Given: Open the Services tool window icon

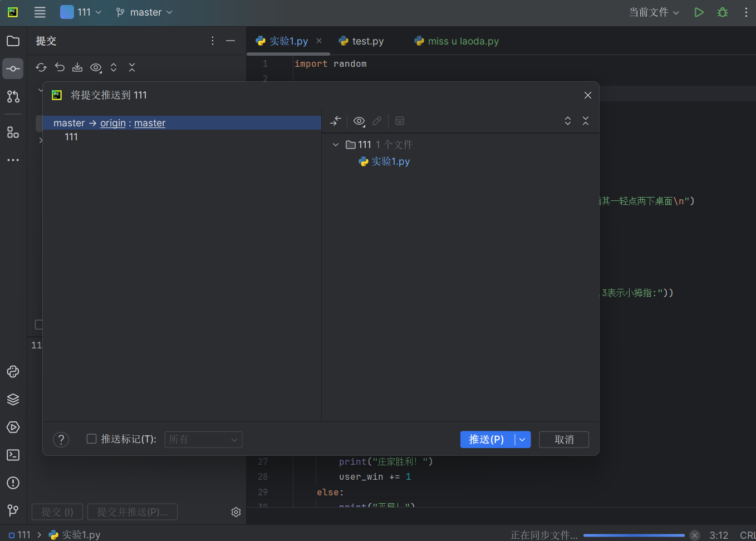Looking at the screenshot, I should (x=13, y=427).
